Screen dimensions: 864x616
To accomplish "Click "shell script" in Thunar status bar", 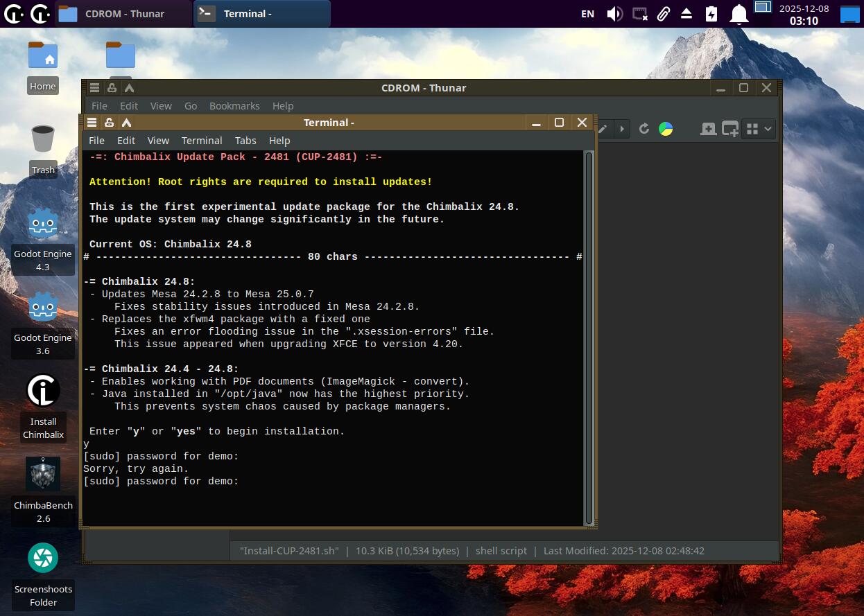I will coord(501,551).
